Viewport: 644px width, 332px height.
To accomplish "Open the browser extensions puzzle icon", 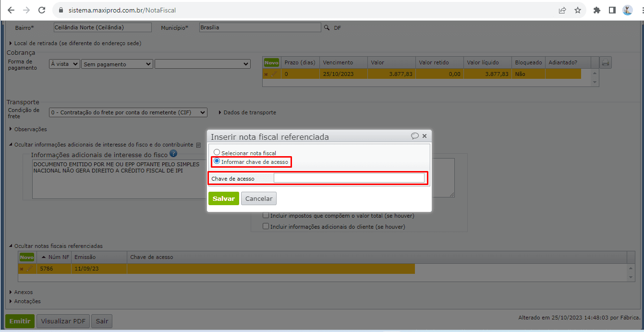I will pyautogui.click(x=597, y=10).
